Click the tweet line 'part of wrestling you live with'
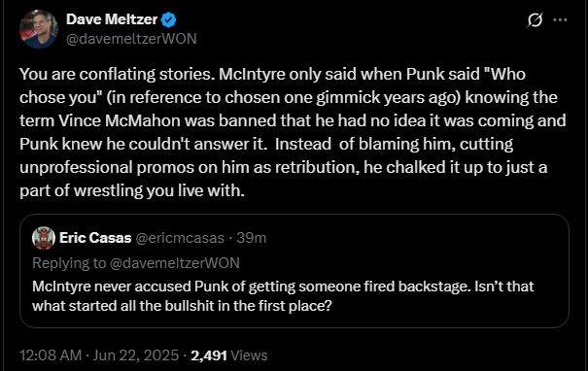Screen dimensions: 588x371 (132, 190)
